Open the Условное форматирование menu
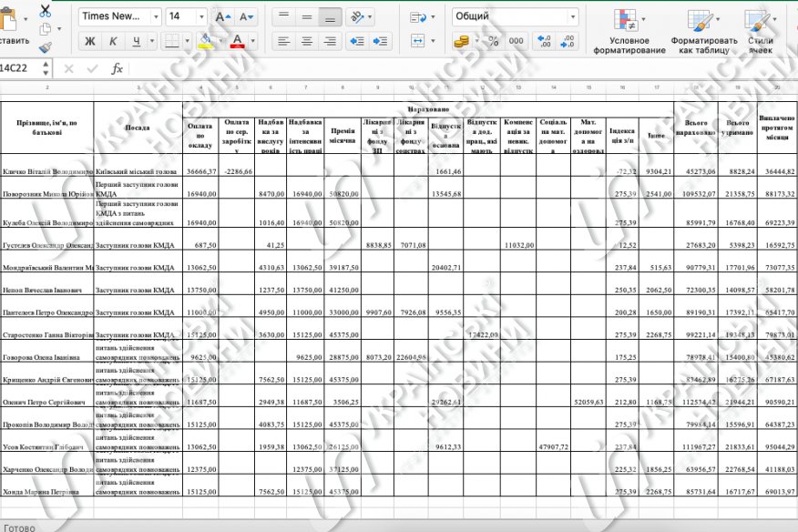The image size is (798, 532). point(629,31)
